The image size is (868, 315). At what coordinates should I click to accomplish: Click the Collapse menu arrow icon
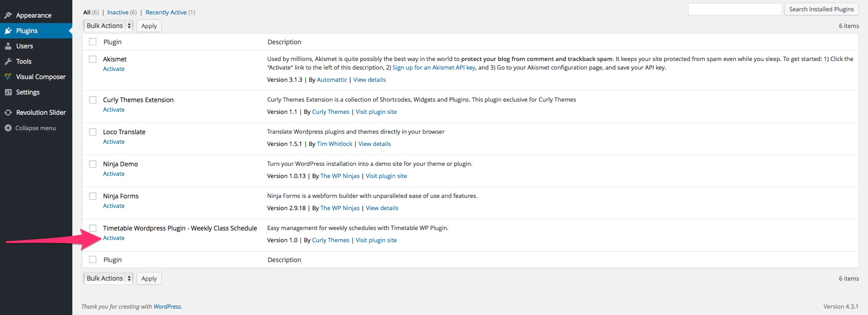tap(8, 128)
